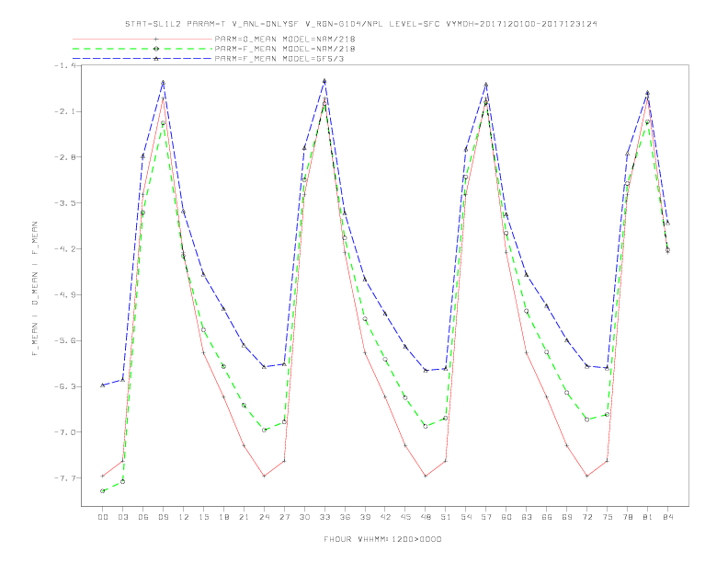Click x-axis tick label 21
The image size is (728, 563).
[x=244, y=517]
